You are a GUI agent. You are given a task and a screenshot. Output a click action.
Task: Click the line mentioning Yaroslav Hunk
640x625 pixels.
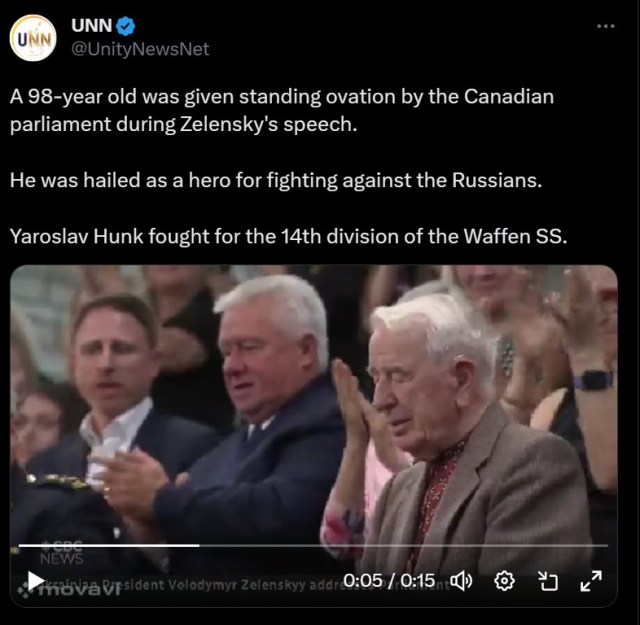click(288, 236)
